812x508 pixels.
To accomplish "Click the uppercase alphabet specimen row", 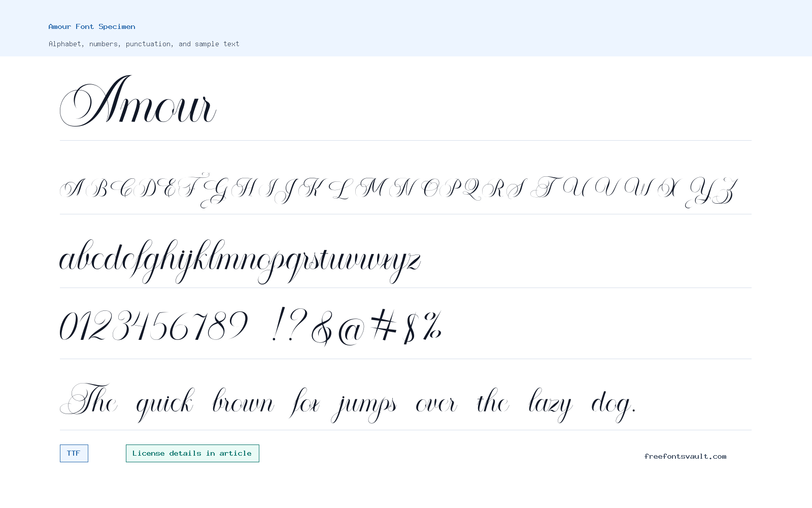I will pos(399,190).
